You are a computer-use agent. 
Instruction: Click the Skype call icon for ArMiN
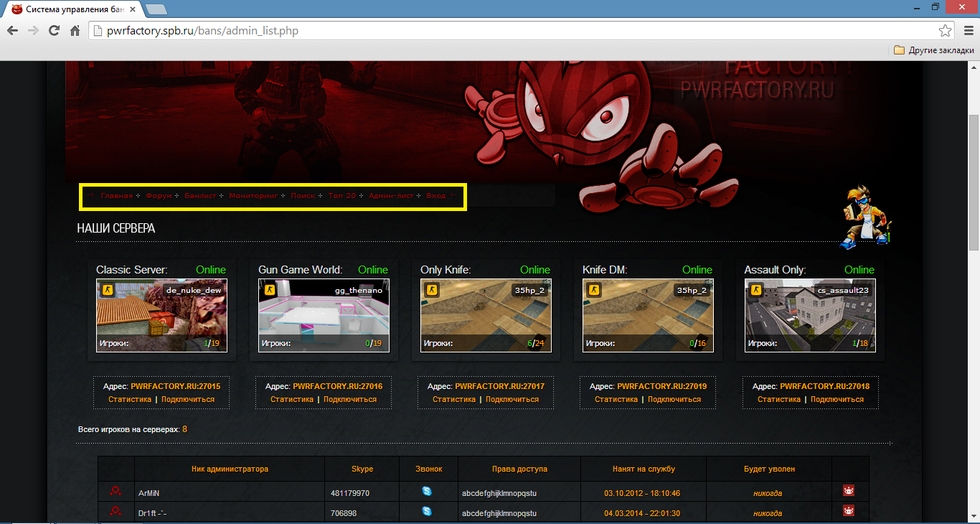[x=428, y=492]
